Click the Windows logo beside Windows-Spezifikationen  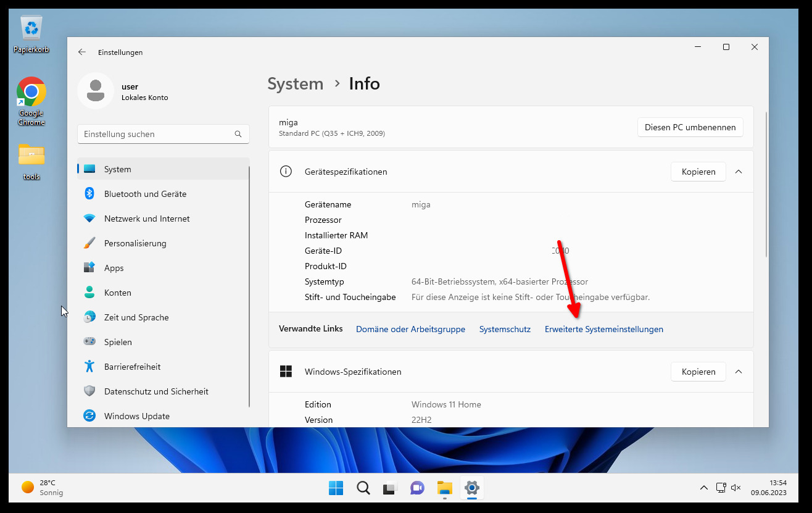pos(286,372)
